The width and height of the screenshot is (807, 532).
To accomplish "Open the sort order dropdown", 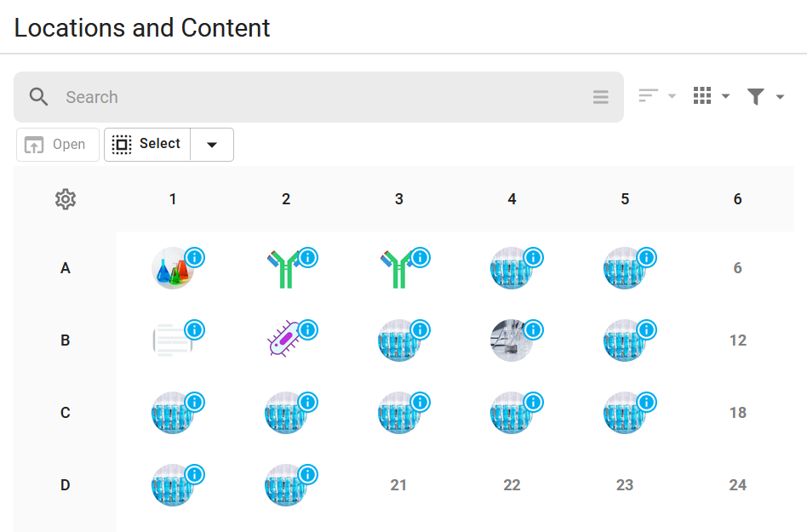I will (657, 95).
